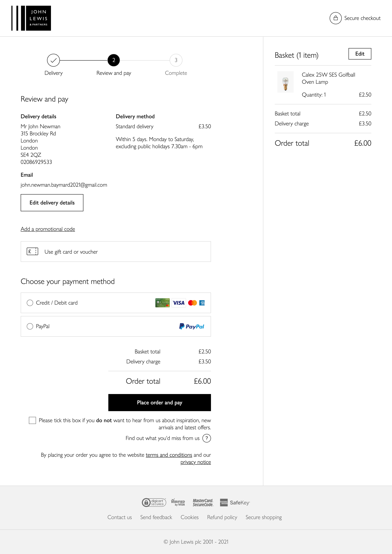Select the Credit / Debit card payment option

30,303
